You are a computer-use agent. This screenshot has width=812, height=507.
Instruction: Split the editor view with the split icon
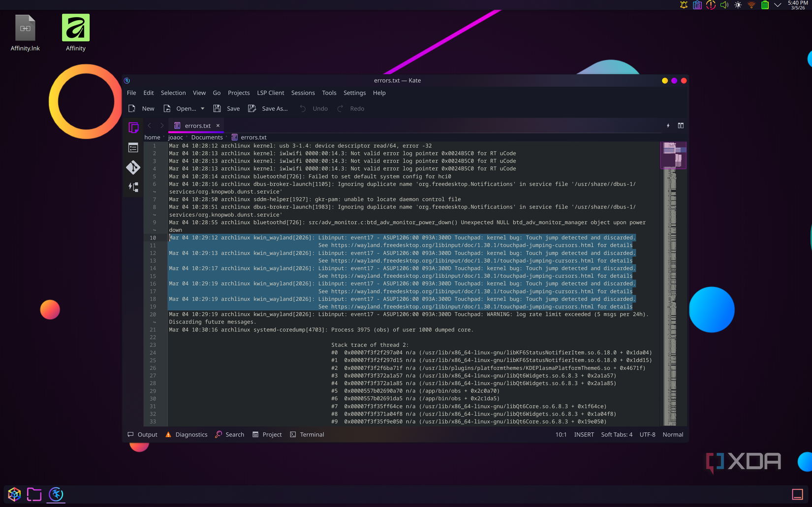click(680, 125)
